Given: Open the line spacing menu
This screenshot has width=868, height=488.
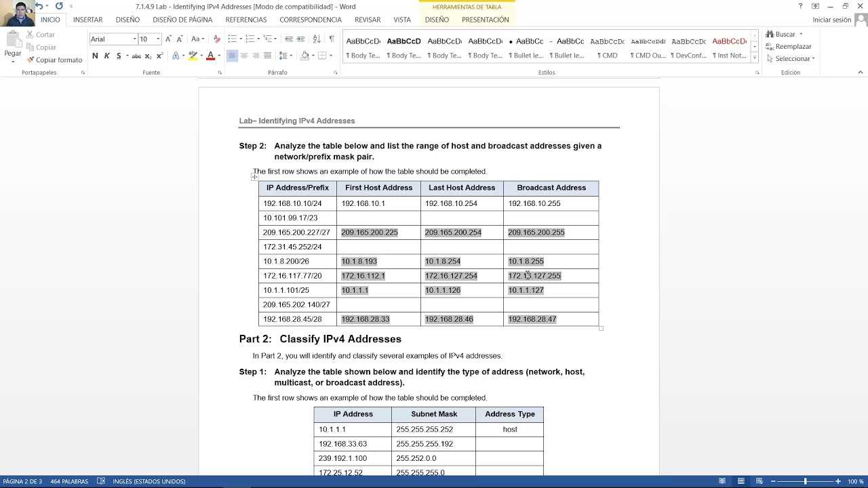Looking at the screenshot, I should (285, 56).
